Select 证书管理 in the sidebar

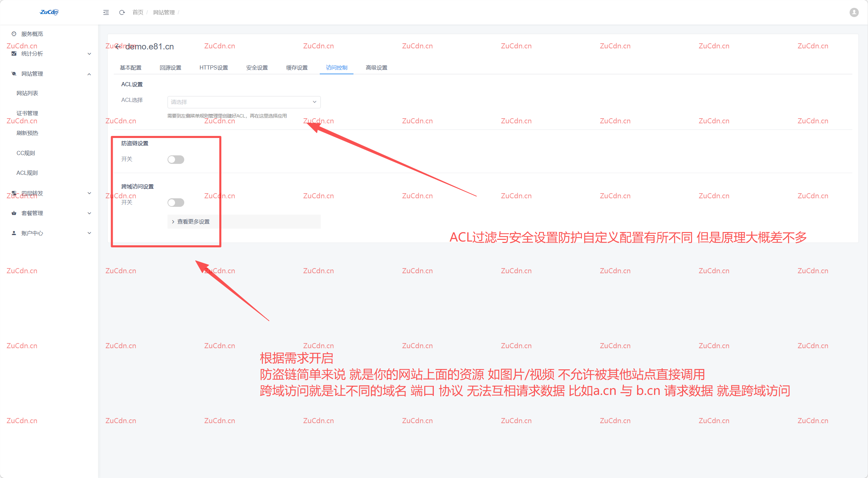point(27,113)
